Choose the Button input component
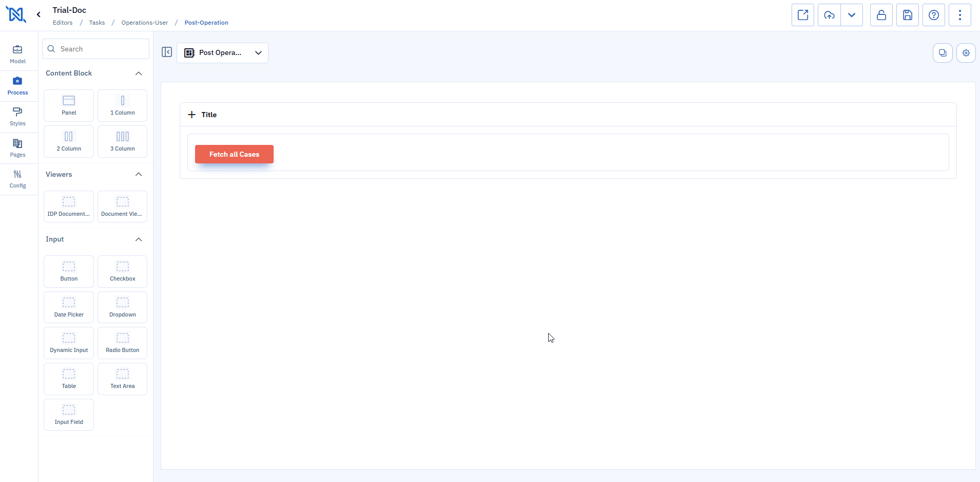 [x=69, y=271]
